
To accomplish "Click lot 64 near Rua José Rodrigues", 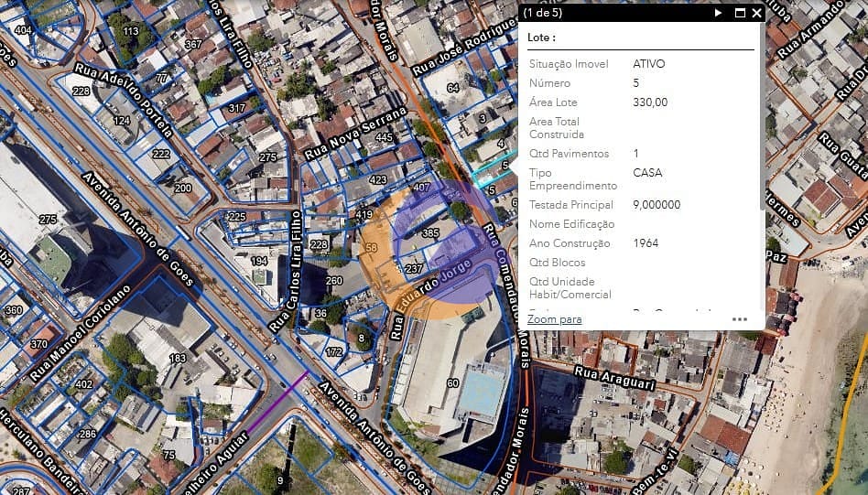I will tap(452, 88).
